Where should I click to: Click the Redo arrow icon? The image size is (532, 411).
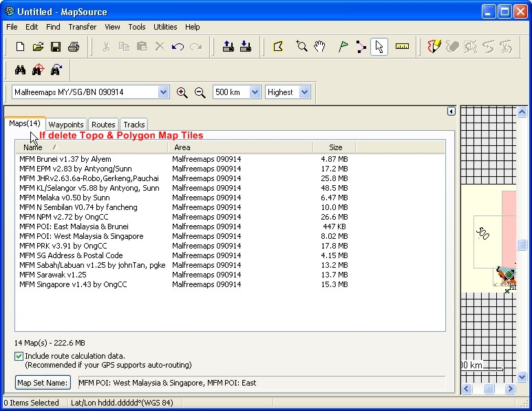(195, 47)
